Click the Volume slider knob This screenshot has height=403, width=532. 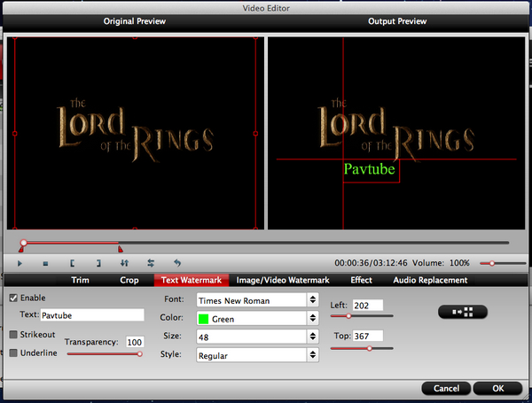[x=491, y=263]
